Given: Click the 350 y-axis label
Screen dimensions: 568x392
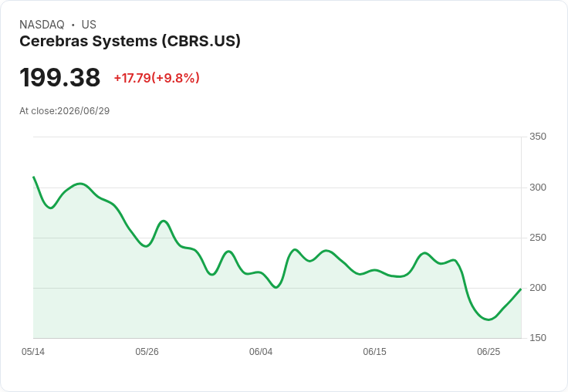Looking at the screenshot, I should [x=538, y=137].
